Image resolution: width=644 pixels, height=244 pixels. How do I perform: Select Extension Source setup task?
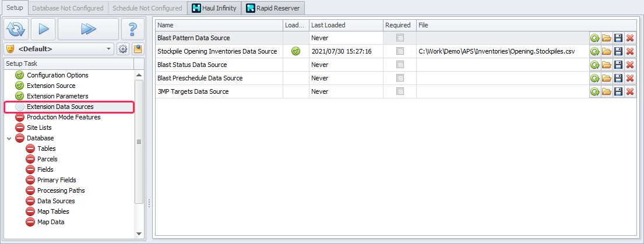(x=51, y=86)
